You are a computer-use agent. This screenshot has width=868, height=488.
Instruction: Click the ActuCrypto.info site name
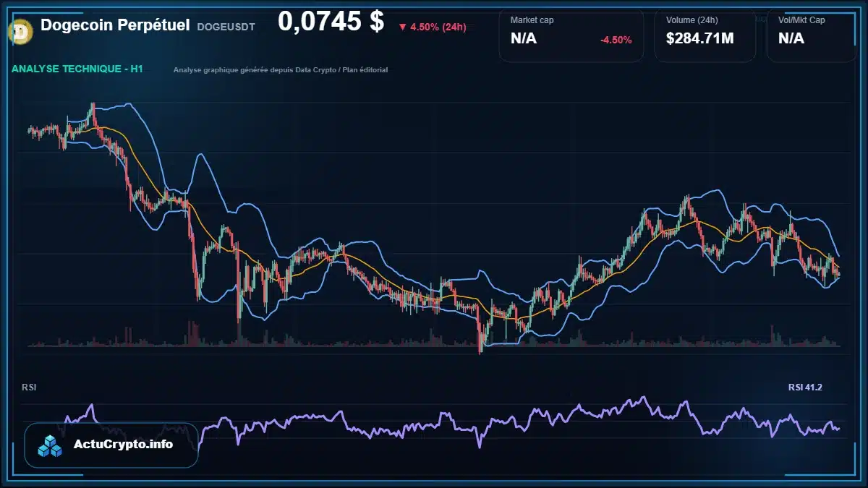[123, 445]
